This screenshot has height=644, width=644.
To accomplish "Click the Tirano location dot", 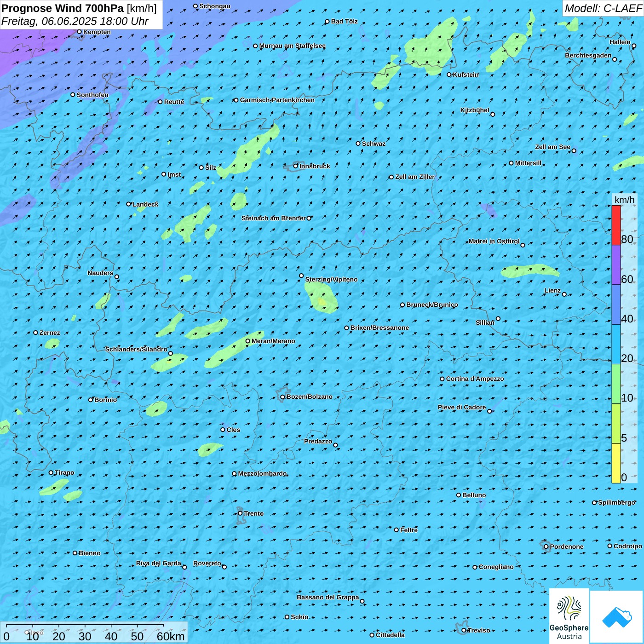I will pos(51,472).
